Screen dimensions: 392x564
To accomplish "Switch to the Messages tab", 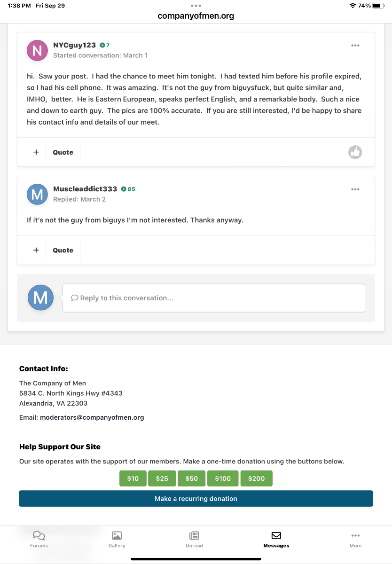I will pyautogui.click(x=276, y=540).
